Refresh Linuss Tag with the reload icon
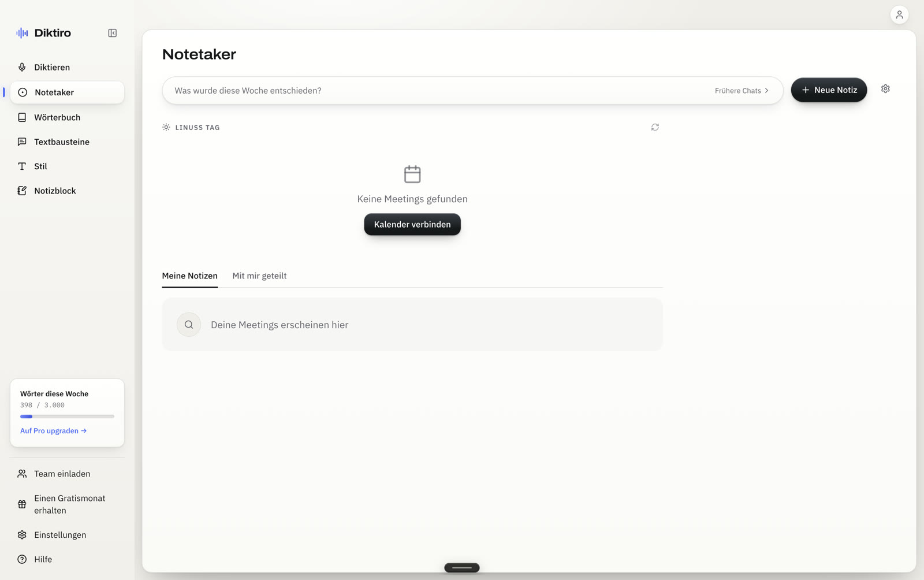This screenshot has width=924, height=580. [x=655, y=127]
